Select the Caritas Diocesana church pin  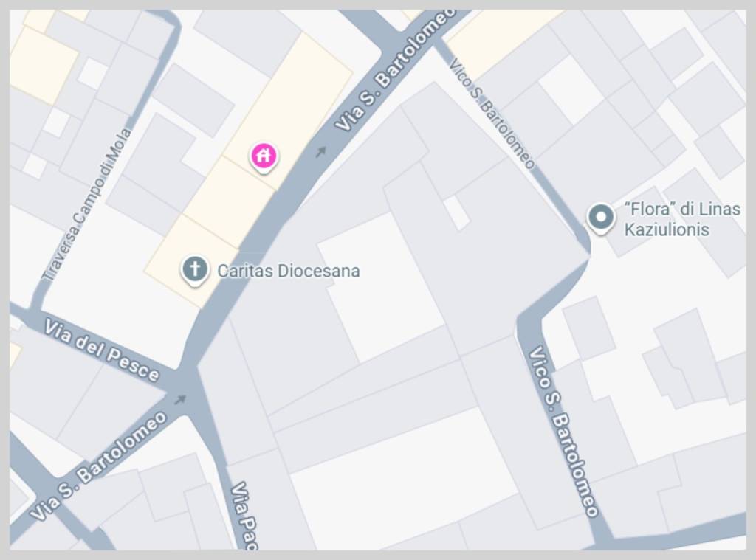tap(195, 270)
